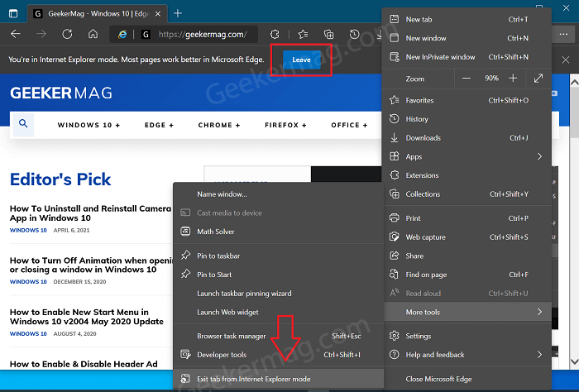Click the browser Back arrow
This screenshot has width=579, height=392.
tap(16, 35)
